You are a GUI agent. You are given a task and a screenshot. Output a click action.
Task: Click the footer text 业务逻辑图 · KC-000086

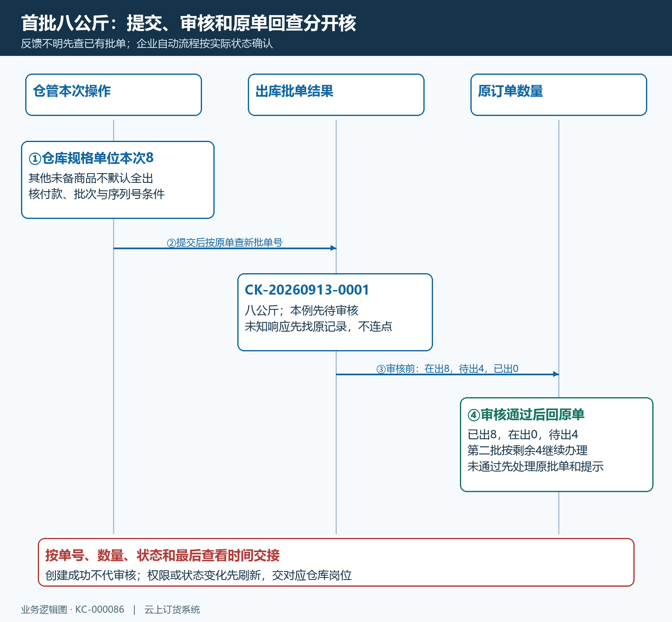73,610
